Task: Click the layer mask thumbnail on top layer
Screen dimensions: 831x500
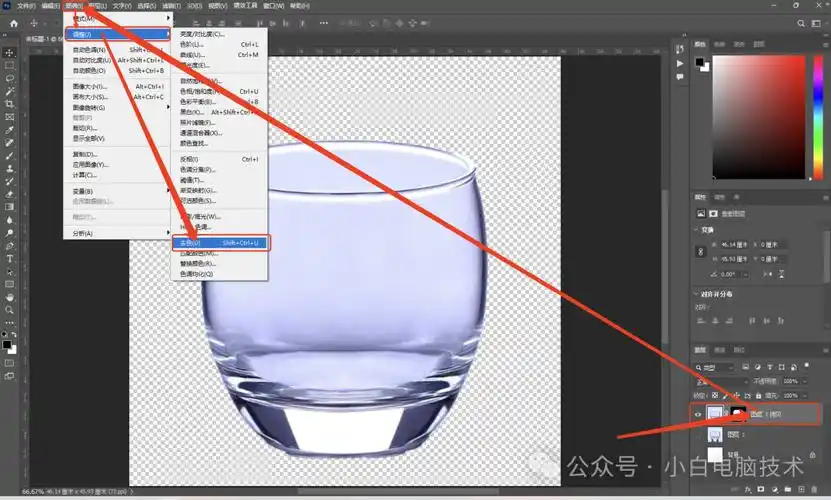Action: (x=739, y=413)
